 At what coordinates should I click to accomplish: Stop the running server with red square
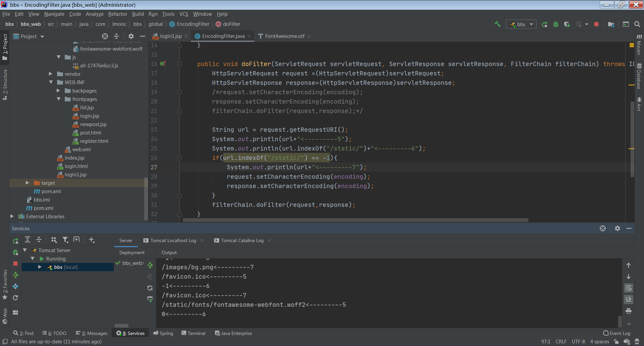(596, 24)
